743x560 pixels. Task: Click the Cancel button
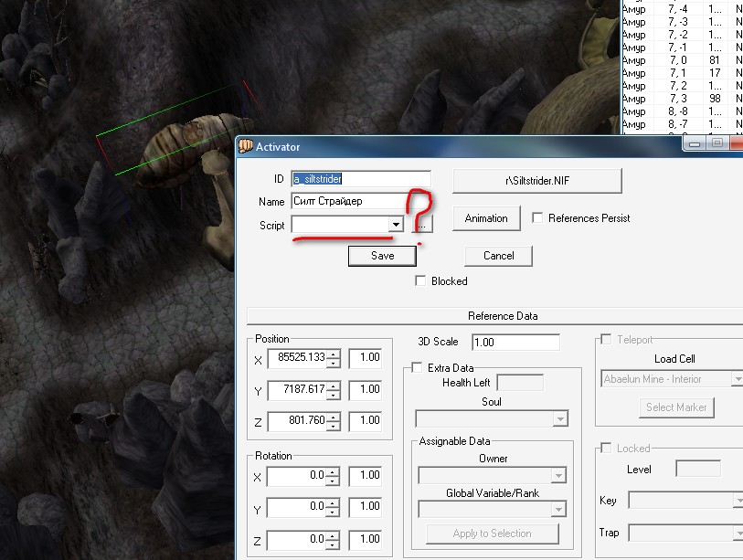click(x=498, y=256)
